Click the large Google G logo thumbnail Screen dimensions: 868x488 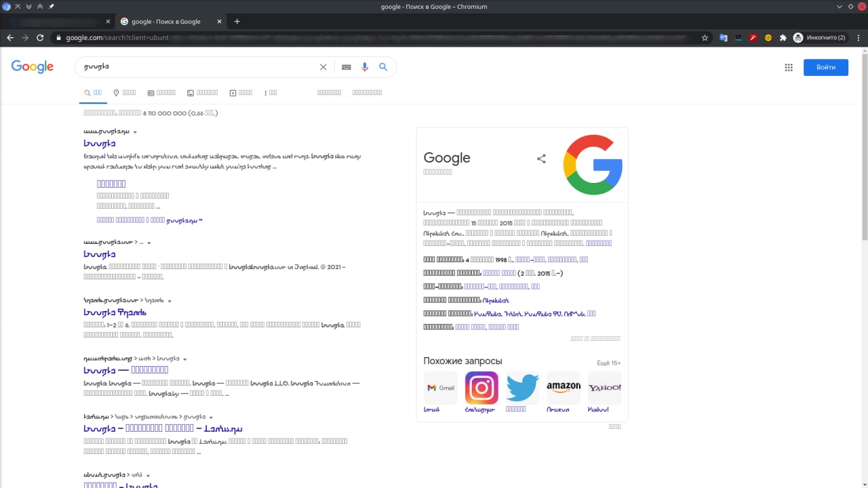tap(593, 165)
